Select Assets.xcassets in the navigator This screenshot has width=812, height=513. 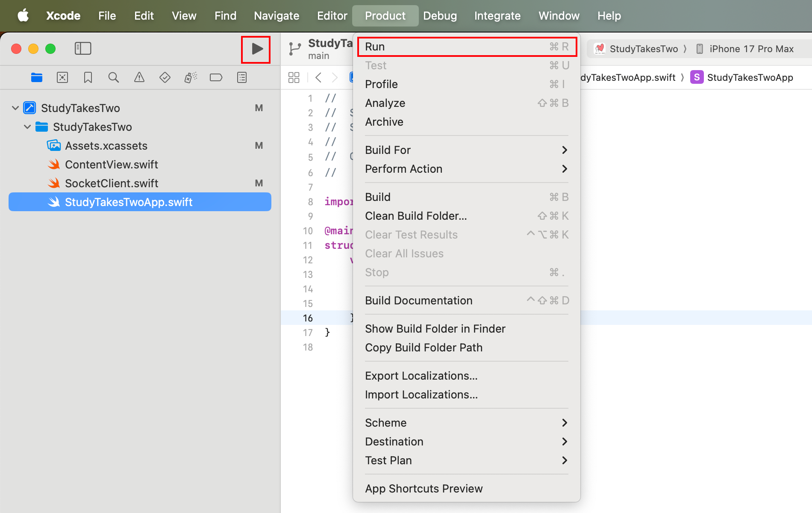pyautogui.click(x=140, y=145)
